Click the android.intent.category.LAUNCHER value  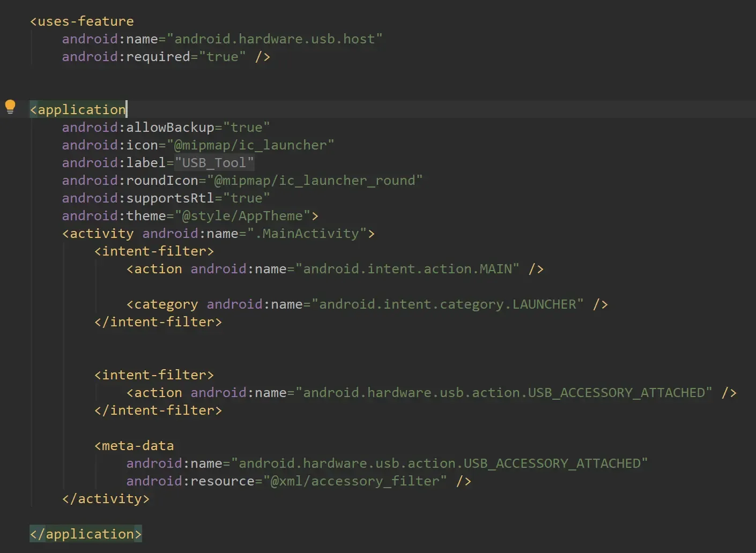(x=448, y=304)
